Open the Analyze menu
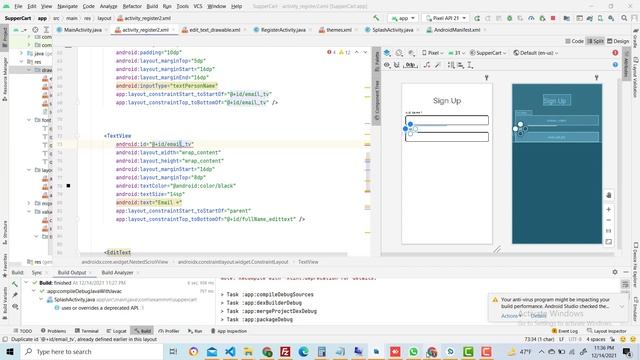The image size is (640, 360). (x=108, y=7)
